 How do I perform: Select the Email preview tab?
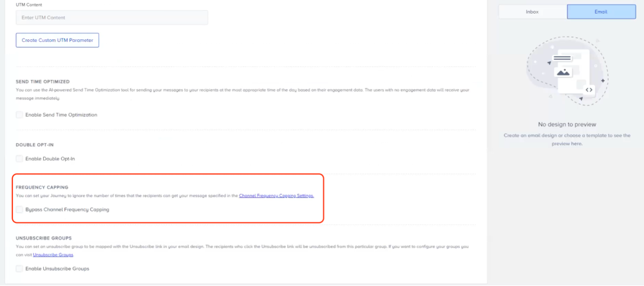coord(600,12)
